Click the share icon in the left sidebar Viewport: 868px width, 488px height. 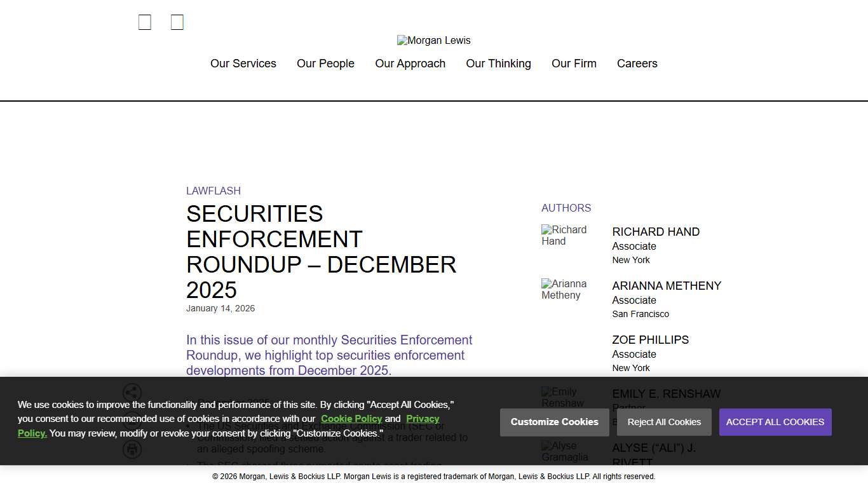tap(132, 393)
